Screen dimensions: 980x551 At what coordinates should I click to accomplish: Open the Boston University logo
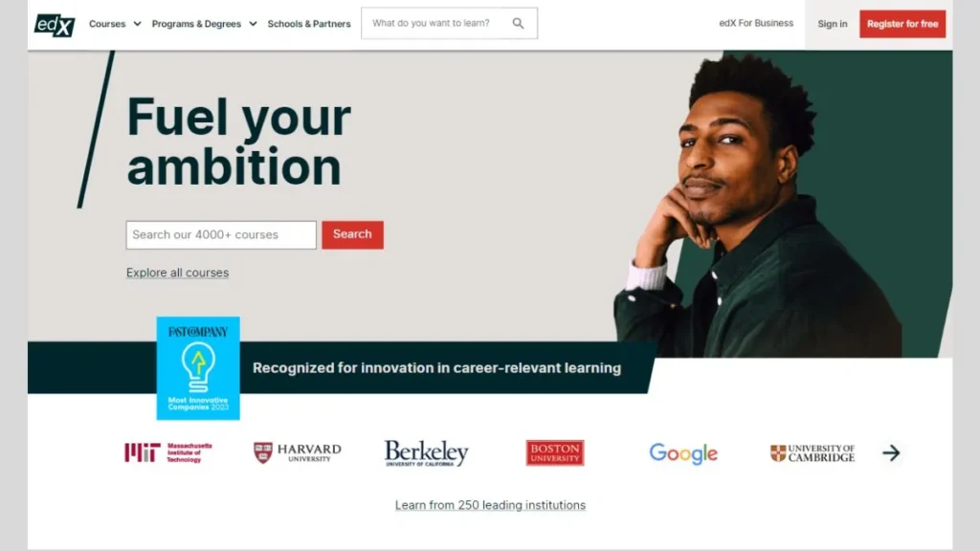[x=555, y=452]
